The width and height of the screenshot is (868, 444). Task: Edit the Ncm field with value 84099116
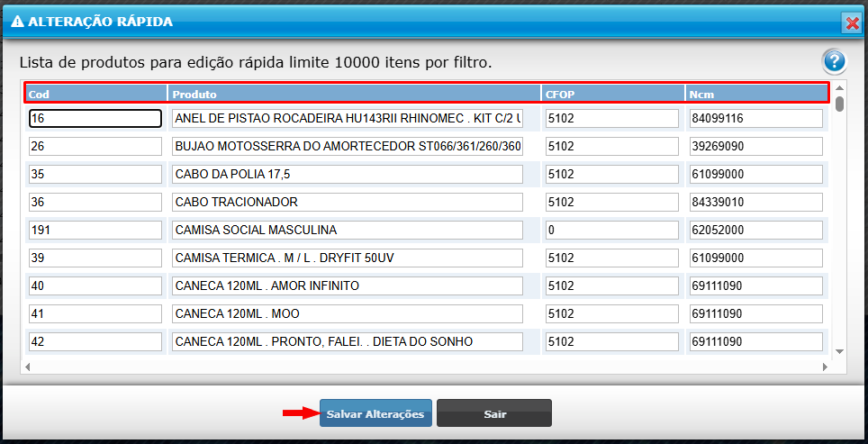point(756,118)
